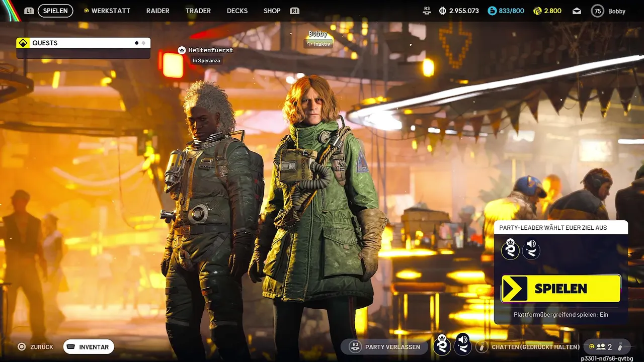Click the R3 stick icon in top bar
The image size is (644, 362).
[427, 11]
